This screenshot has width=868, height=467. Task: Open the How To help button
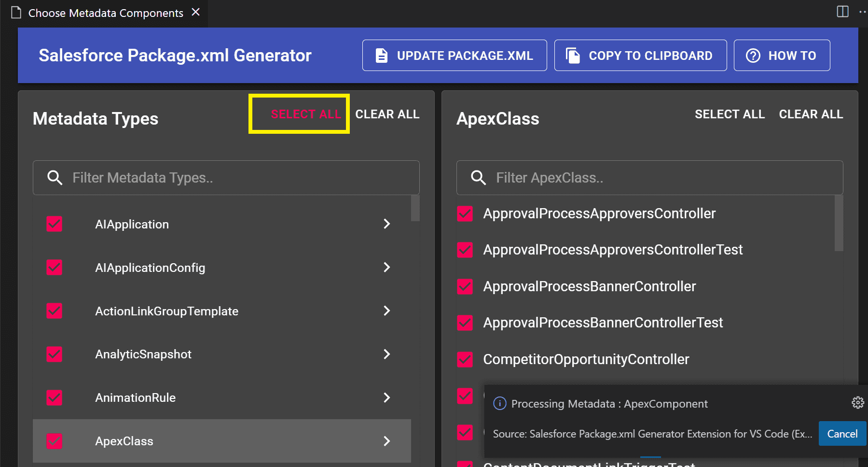pyautogui.click(x=782, y=56)
